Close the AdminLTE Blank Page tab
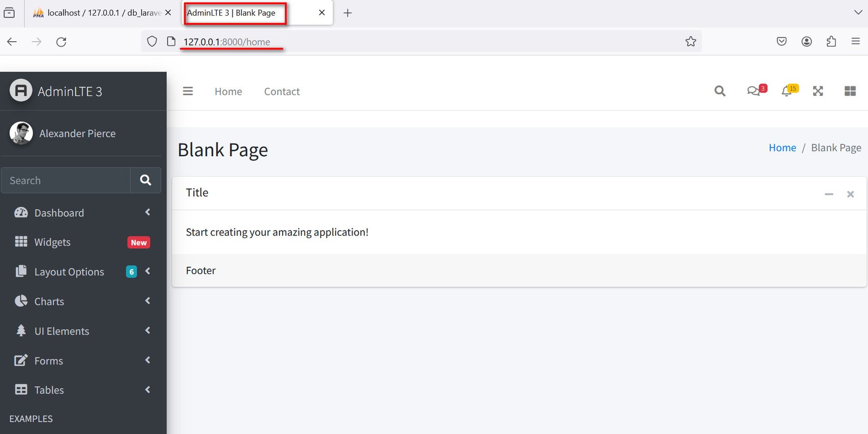This screenshot has width=868, height=434. (322, 12)
